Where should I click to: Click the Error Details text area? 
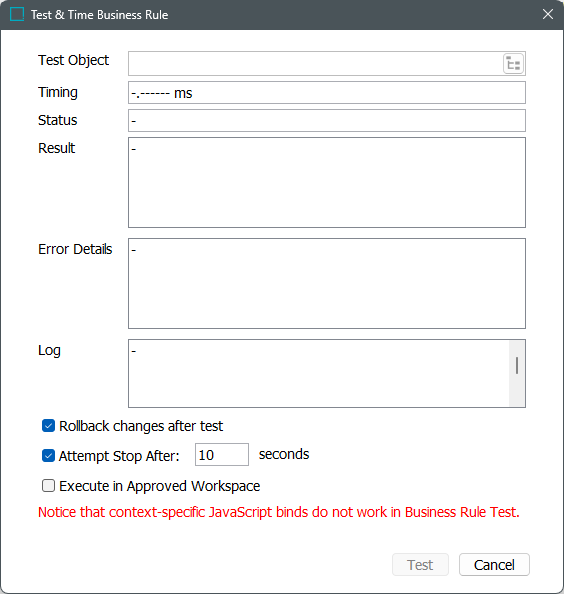pos(327,283)
